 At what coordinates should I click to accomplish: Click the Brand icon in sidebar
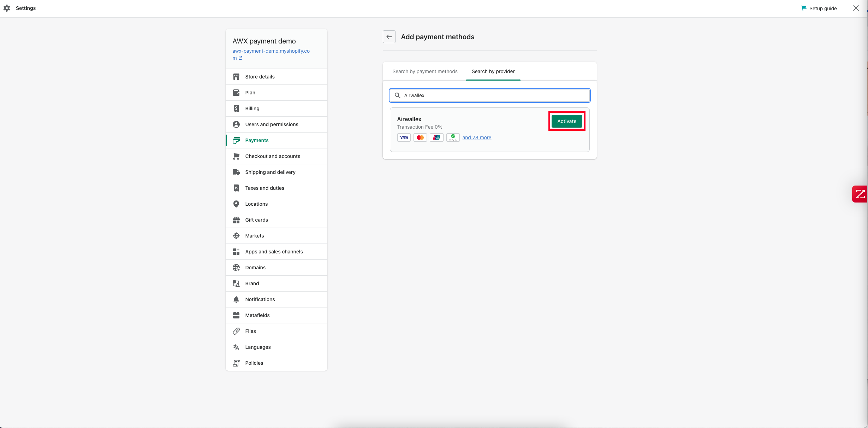(x=236, y=283)
